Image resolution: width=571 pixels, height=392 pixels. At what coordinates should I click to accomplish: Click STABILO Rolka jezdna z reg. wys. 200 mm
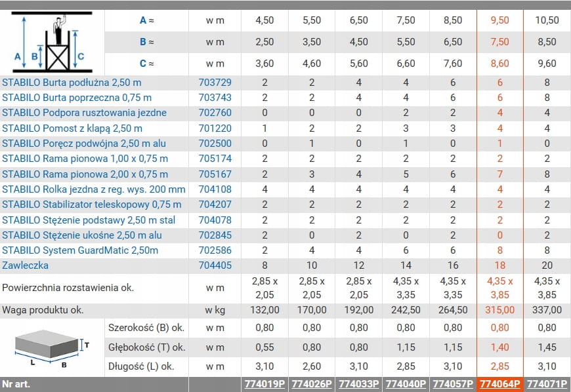(x=94, y=189)
